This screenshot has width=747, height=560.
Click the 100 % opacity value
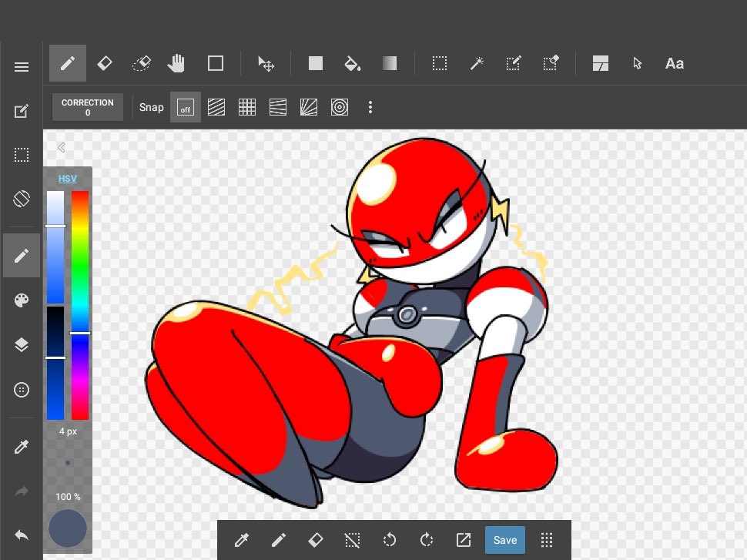pos(68,497)
